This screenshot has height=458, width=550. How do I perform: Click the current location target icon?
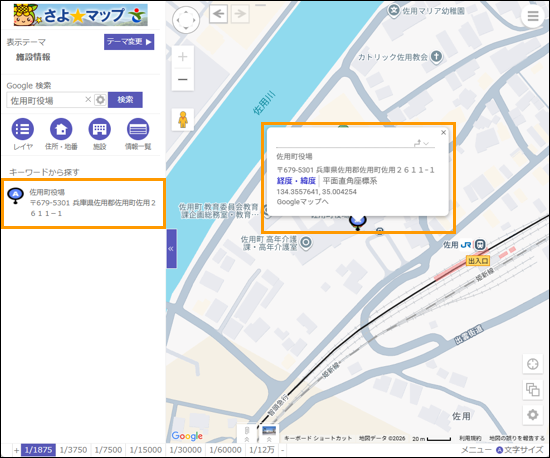click(532, 364)
